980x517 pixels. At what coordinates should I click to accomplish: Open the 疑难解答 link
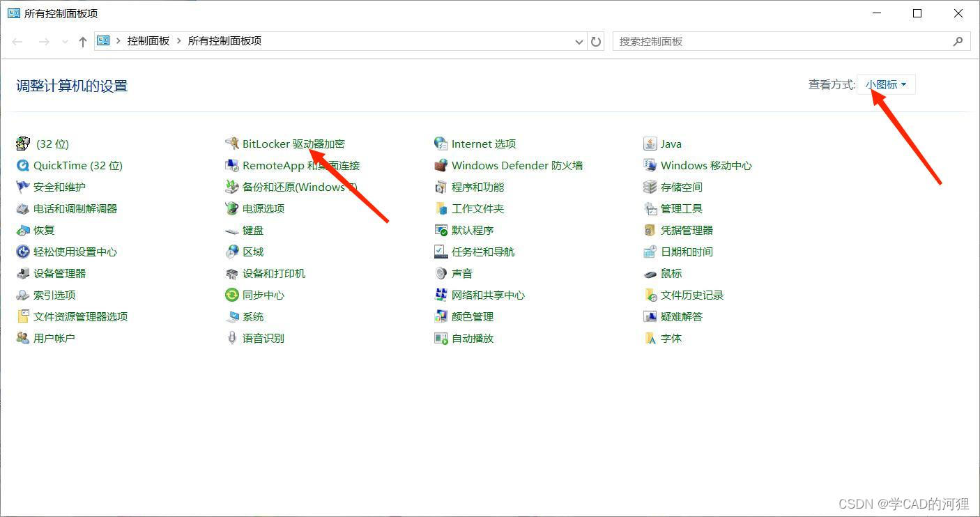click(x=682, y=316)
